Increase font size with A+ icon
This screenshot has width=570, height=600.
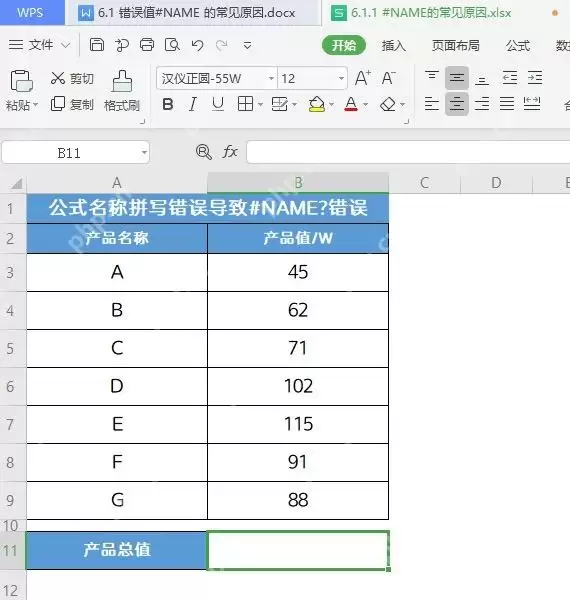[x=362, y=78]
